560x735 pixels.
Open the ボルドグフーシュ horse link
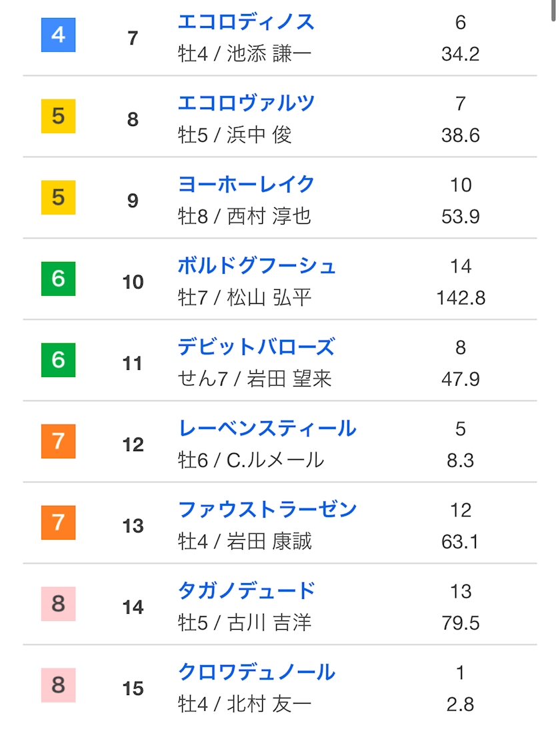pyautogui.click(x=257, y=266)
